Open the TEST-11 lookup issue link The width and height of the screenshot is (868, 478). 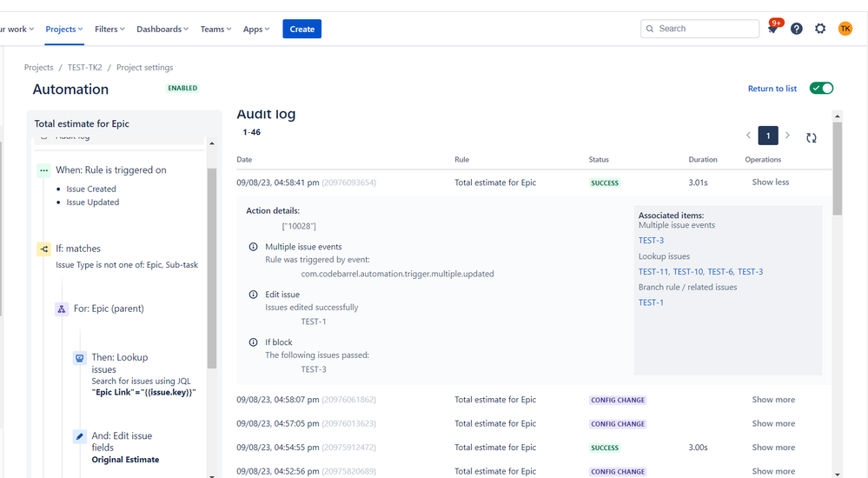click(x=653, y=272)
